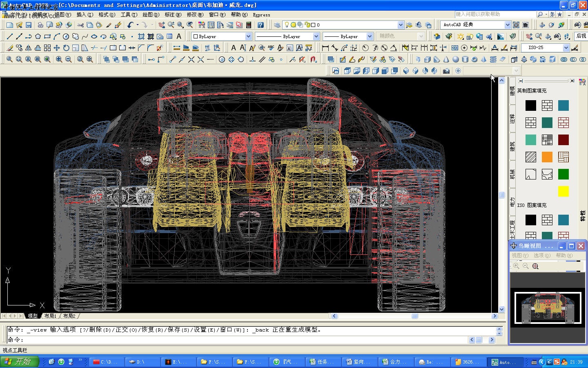Open the Layer Properties Manager icon

coord(277,25)
